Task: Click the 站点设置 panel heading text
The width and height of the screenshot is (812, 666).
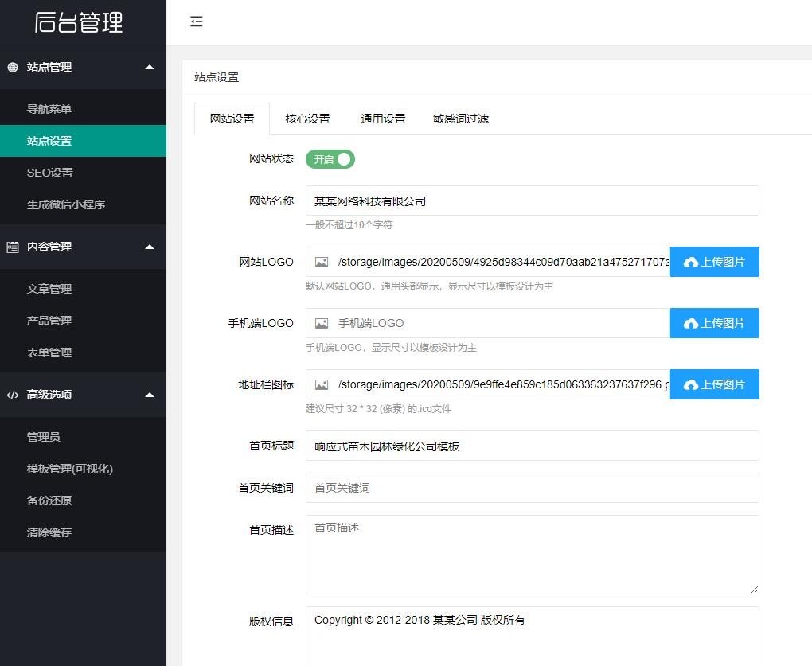Action: (217, 78)
